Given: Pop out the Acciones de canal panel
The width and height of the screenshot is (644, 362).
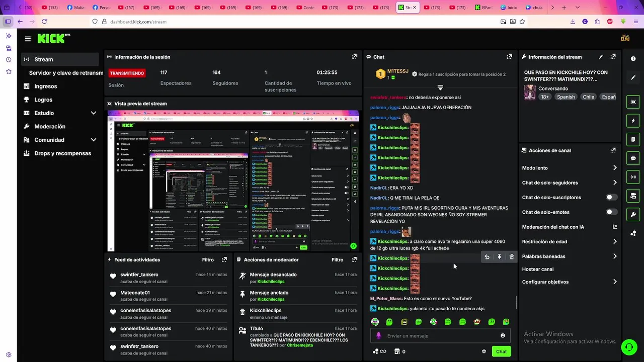Looking at the screenshot, I should tap(613, 150).
